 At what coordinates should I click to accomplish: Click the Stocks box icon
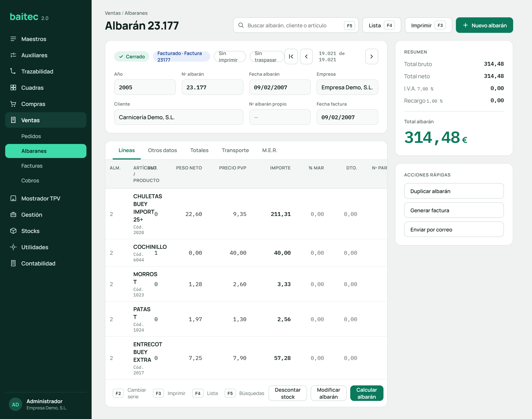click(13, 231)
